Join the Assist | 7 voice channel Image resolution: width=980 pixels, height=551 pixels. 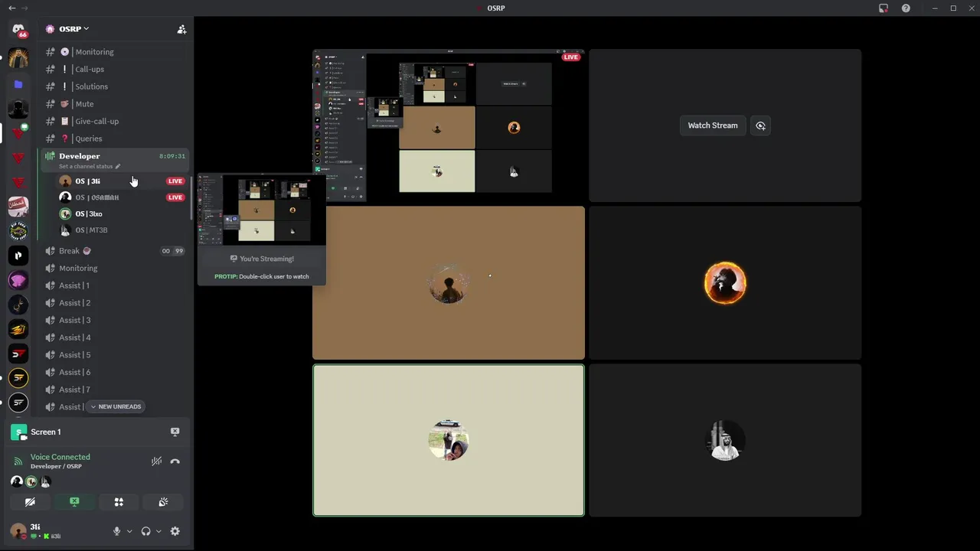tap(115, 390)
